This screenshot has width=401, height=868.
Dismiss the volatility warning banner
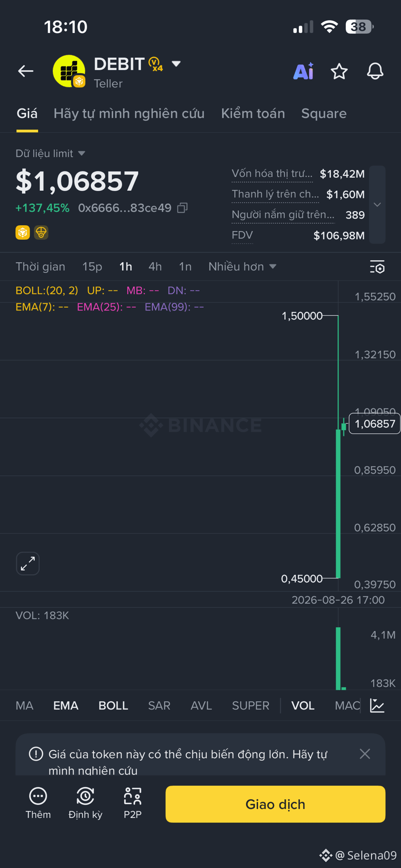(365, 754)
